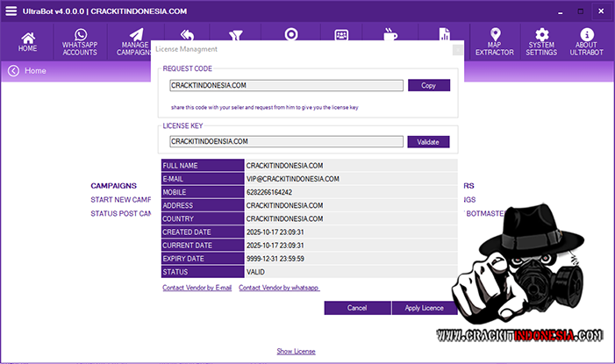The height and width of the screenshot is (364, 615).
Task: Click the About UltraBot info icon
Action: click(x=587, y=42)
